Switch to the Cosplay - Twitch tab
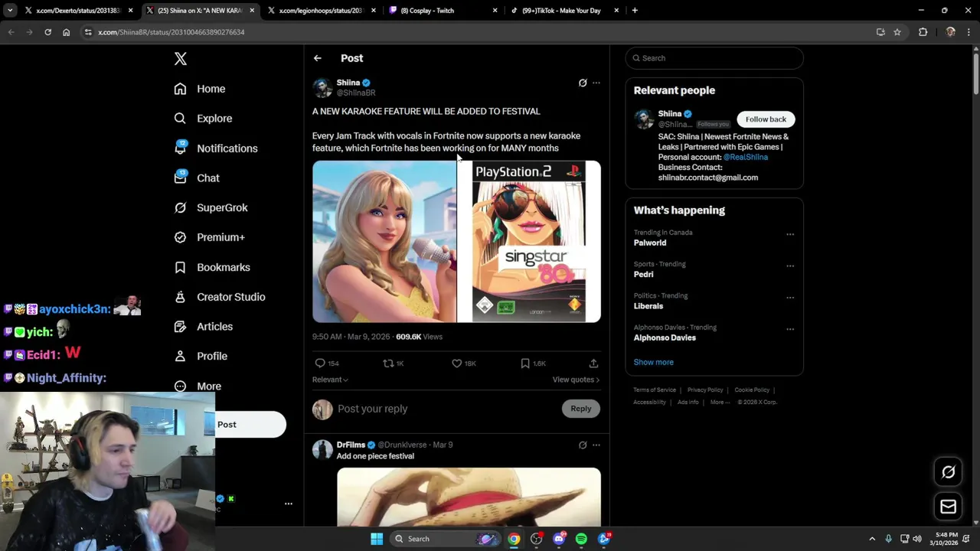This screenshot has width=980, height=551. pyautogui.click(x=442, y=11)
